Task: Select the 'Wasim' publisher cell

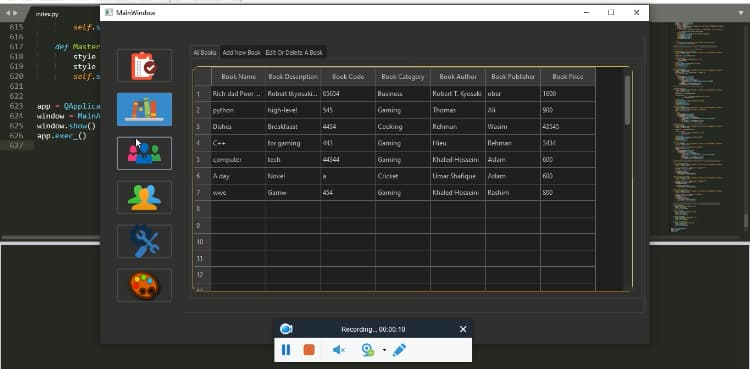Action: coord(513,127)
